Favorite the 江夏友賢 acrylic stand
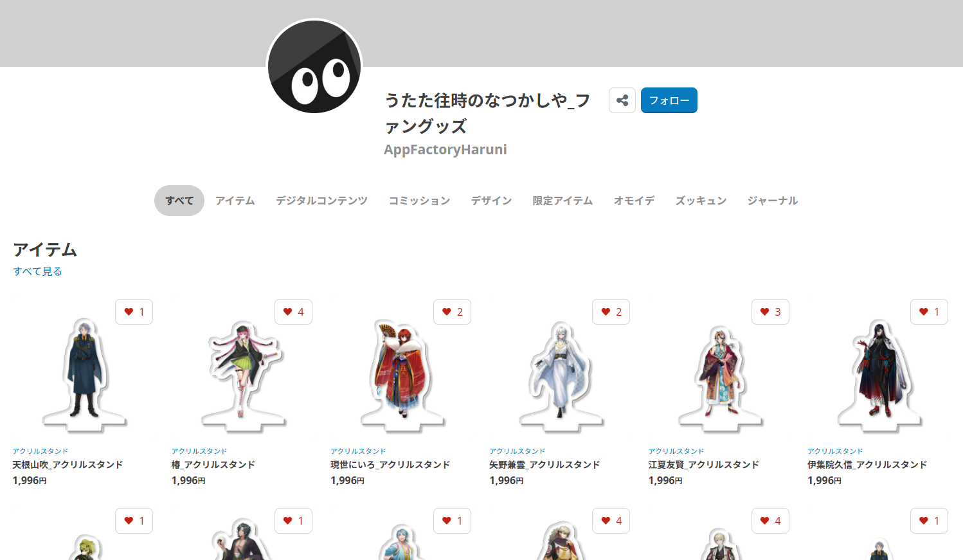This screenshot has height=560, width=963. 770,312
